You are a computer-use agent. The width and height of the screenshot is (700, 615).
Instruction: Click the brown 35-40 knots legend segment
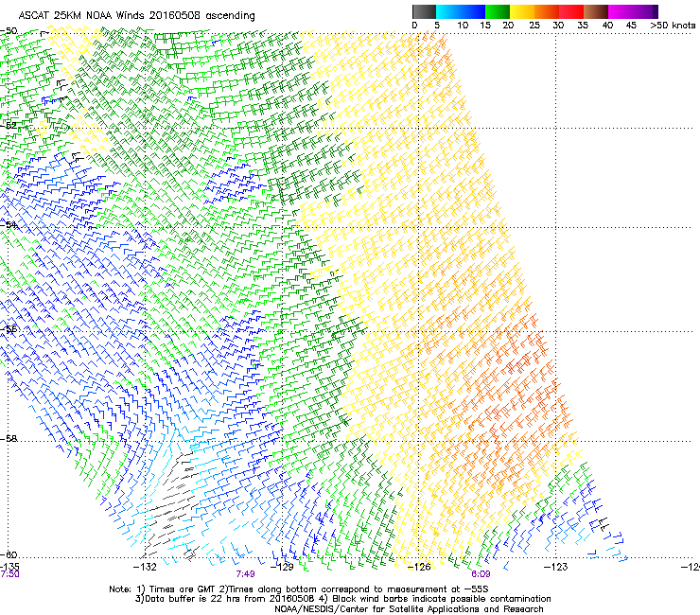[x=596, y=11]
